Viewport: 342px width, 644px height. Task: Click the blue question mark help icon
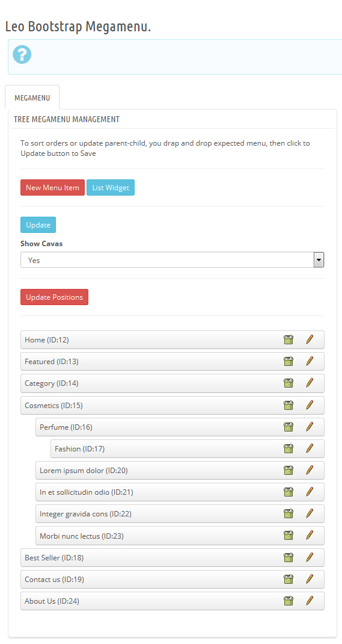point(22,55)
